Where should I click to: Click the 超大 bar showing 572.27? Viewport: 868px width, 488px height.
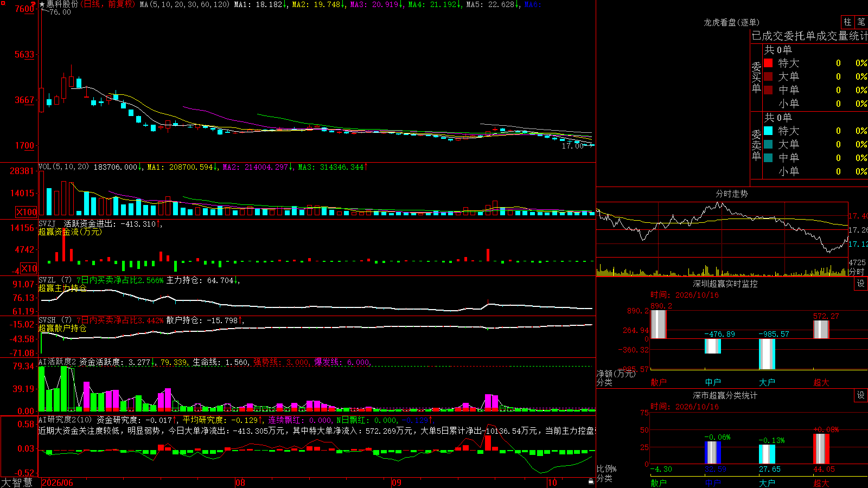point(821,330)
